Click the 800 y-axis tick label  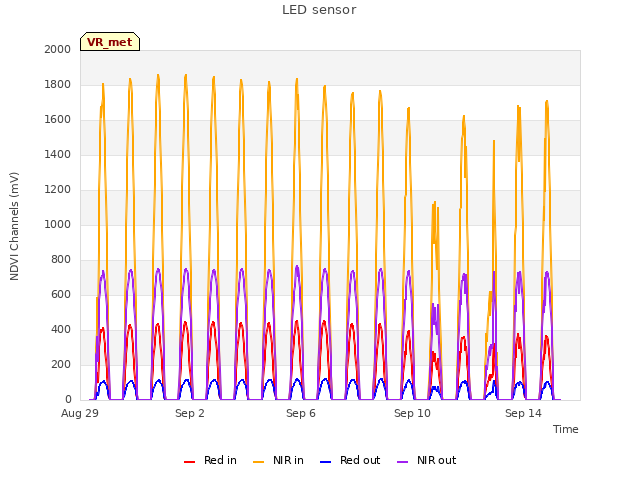(x=61, y=260)
